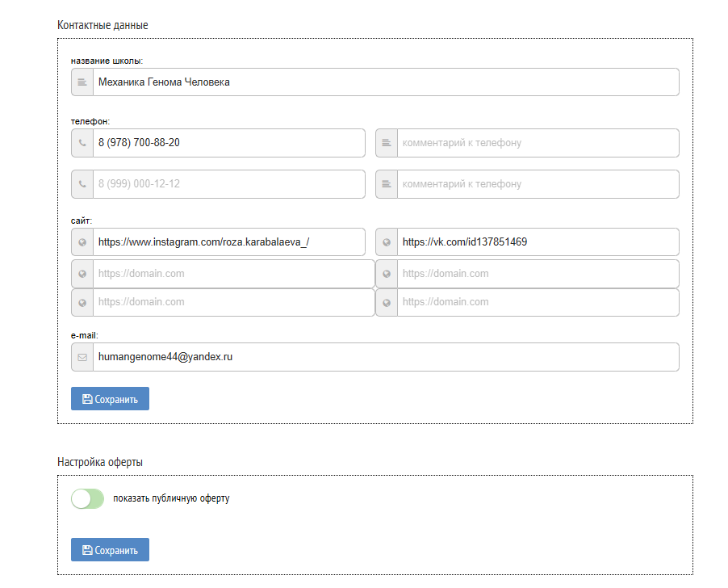Save the contact details section
Screen dimensions: 728x588
click(x=110, y=399)
